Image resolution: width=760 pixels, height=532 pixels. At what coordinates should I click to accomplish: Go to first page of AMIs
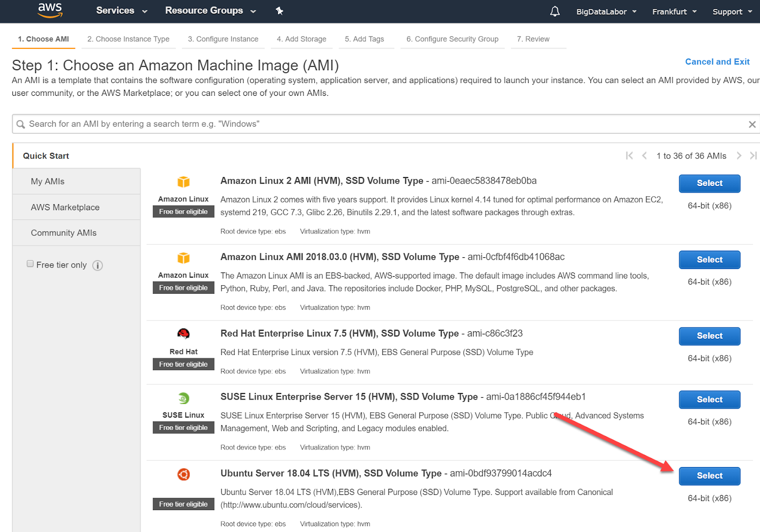tap(629, 156)
